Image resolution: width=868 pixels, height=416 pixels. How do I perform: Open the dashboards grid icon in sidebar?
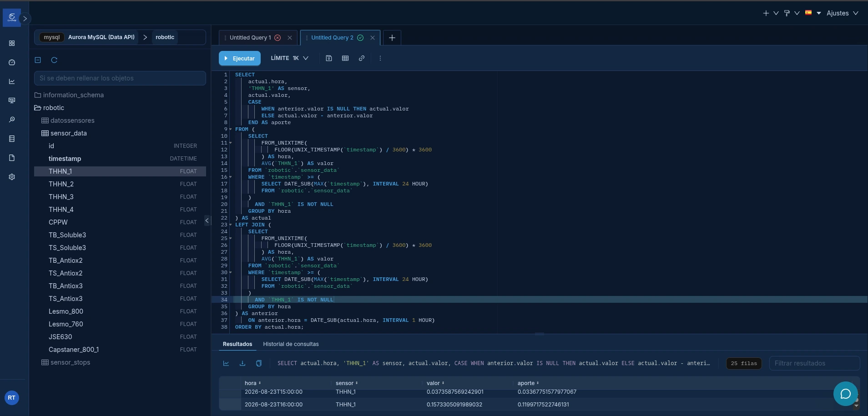click(12, 43)
